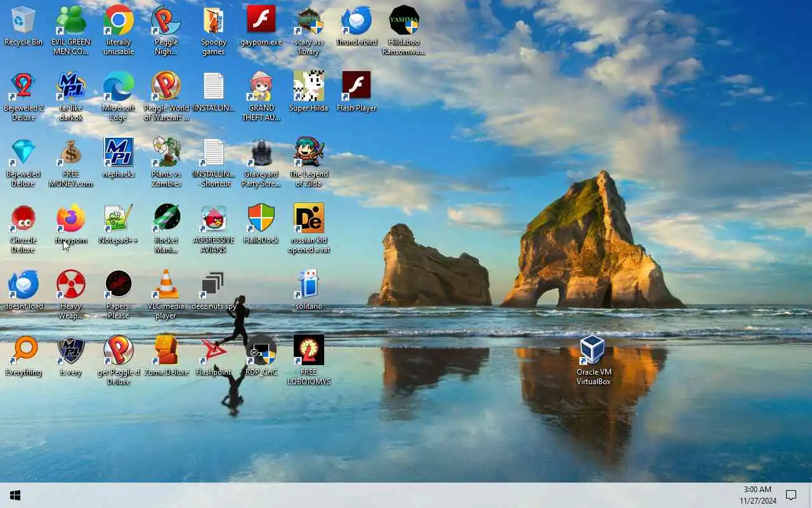
Task: Select the deez nuts spy icon
Action: click(214, 284)
